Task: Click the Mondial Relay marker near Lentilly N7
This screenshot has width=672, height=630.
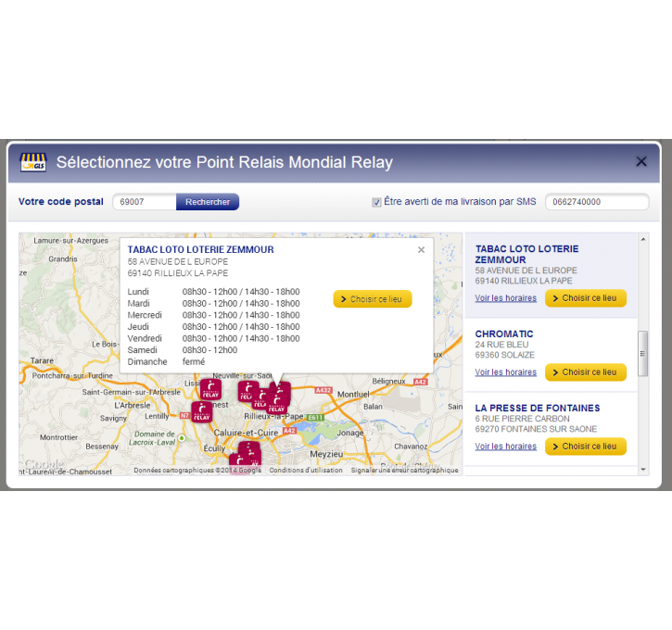Action: pos(201,411)
